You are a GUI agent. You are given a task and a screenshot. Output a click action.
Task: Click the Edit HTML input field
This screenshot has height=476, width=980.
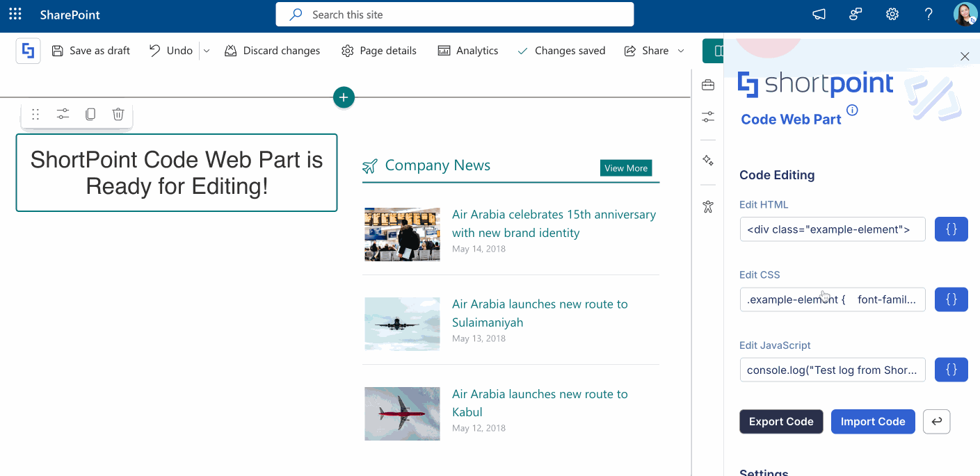[x=833, y=229]
